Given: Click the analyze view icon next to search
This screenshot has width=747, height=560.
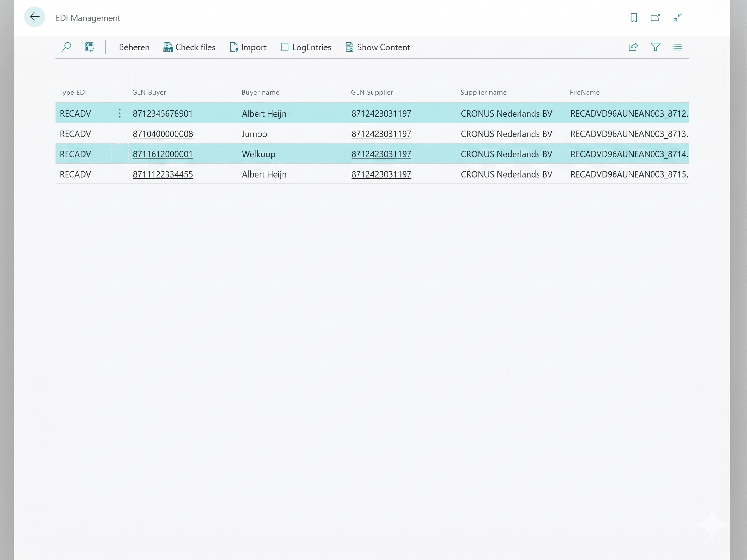Looking at the screenshot, I should coord(89,47).
